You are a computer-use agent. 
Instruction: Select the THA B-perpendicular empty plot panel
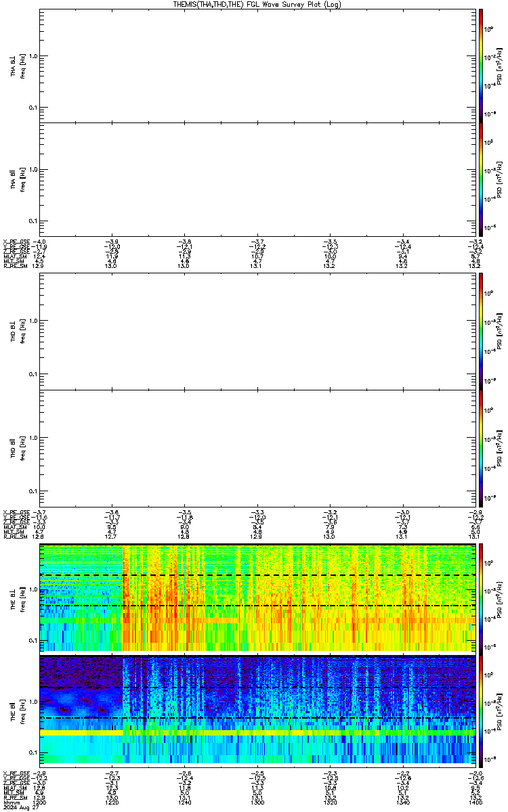(257, 66)
